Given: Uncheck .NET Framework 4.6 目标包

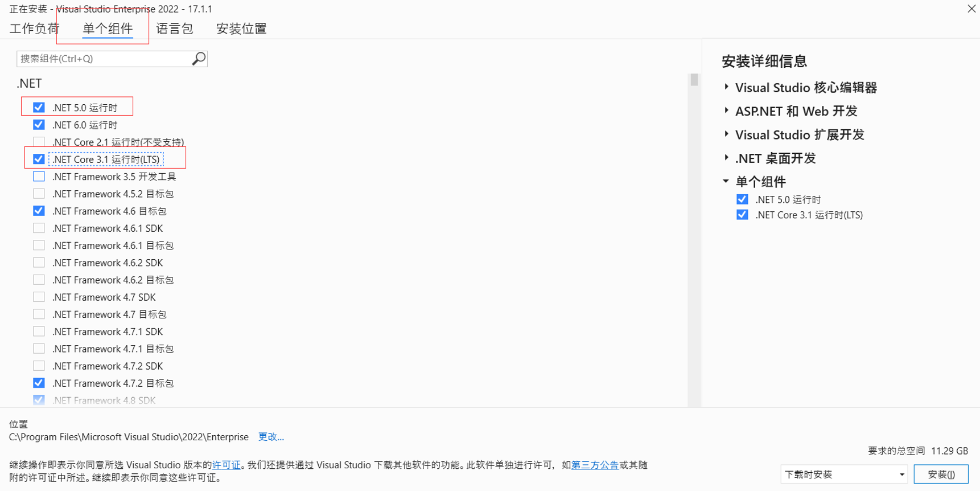Looking at the screenshot, I should [x=39, y=211].
